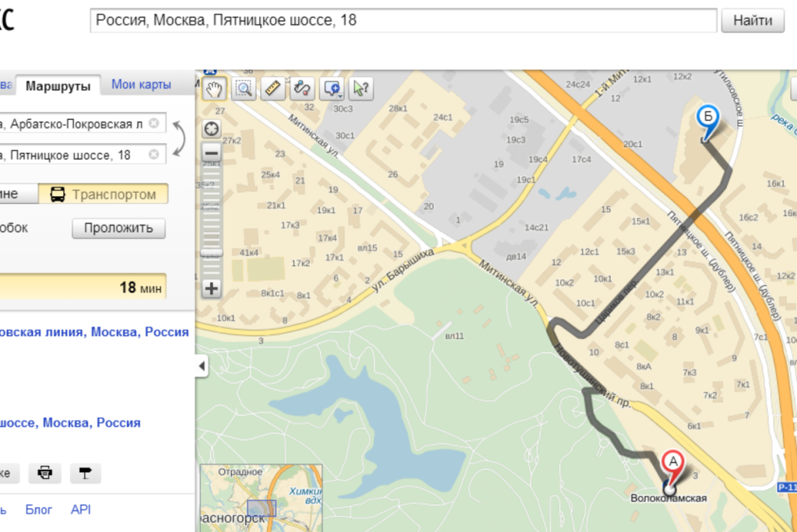This screenshot has width=797, height=532.
Task: Click building label 24с24 on map
Action: tap(578, 84)
